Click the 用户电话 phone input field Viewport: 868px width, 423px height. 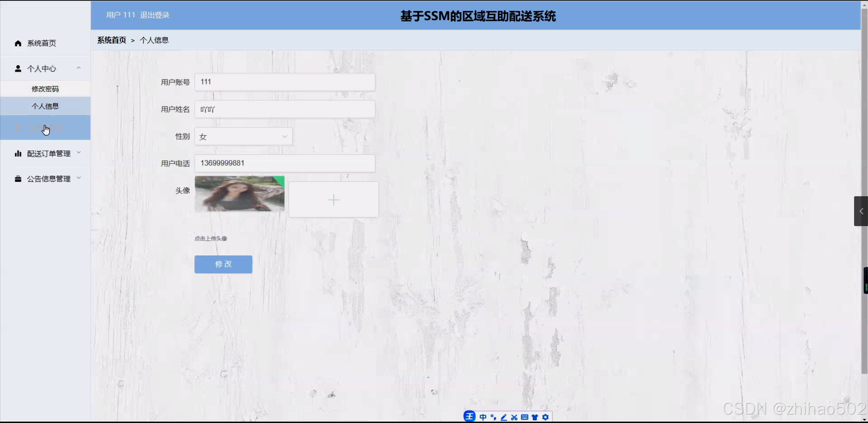[x=285, y=163]
